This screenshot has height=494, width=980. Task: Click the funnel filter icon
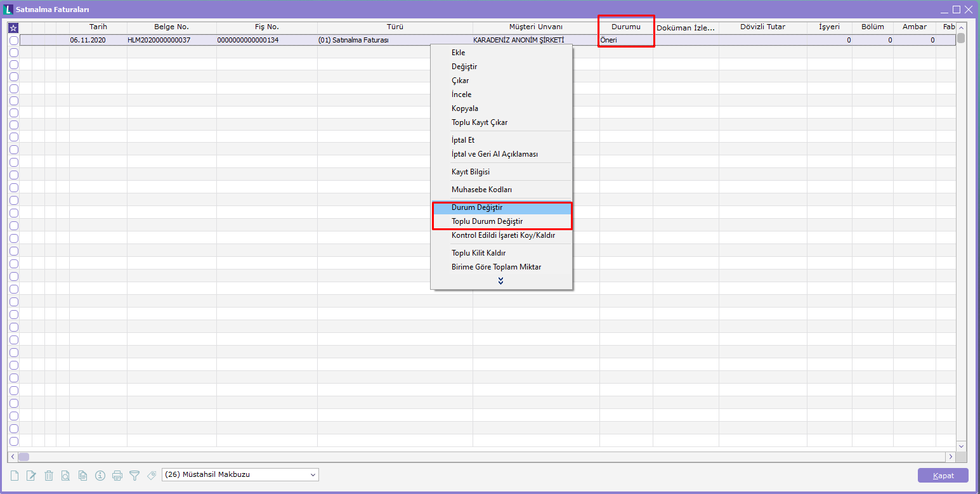point(134,475)
